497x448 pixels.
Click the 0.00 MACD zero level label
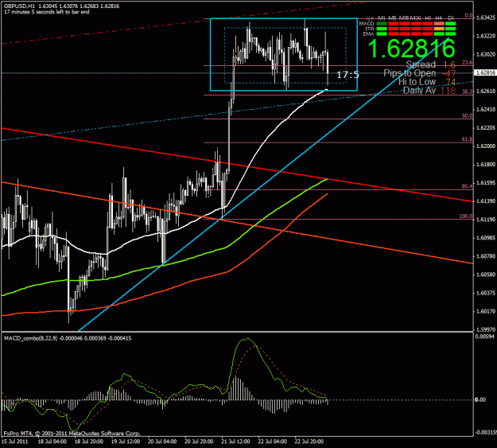tap(480, 399)
